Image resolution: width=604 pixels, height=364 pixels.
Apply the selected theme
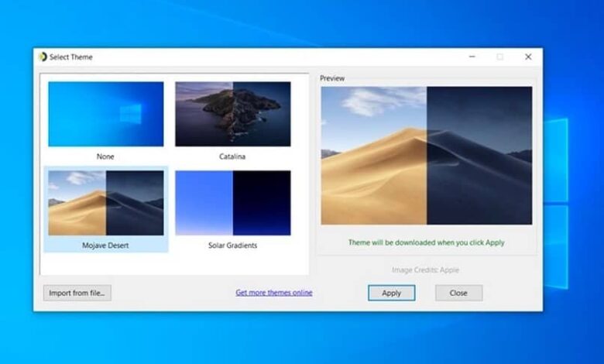point(391,293)
